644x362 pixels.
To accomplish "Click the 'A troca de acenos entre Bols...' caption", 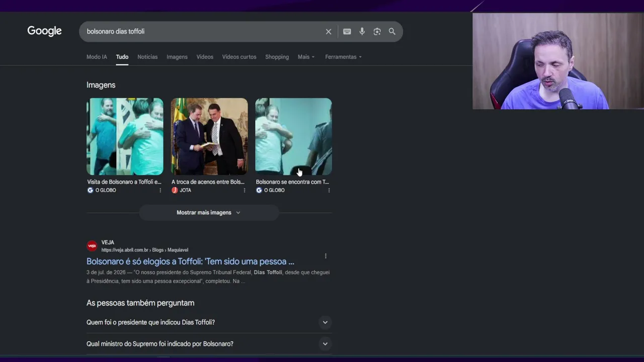I will coord(208,182).
